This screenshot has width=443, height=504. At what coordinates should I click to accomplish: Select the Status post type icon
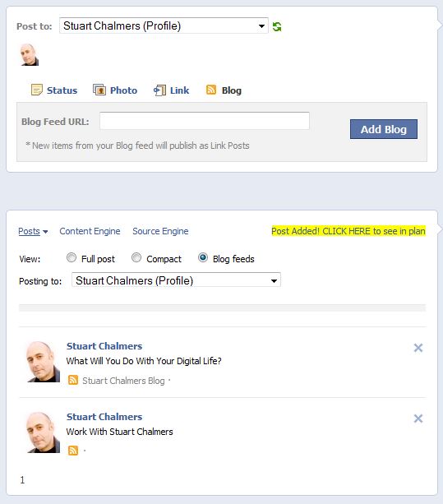[x=37, y=90]
